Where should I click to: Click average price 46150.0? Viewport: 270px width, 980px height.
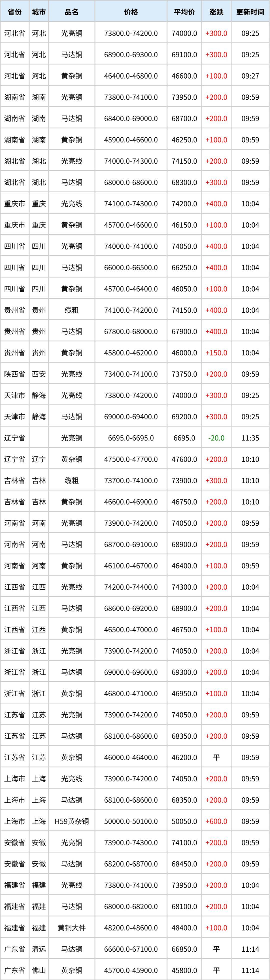(x=184, y=225)
